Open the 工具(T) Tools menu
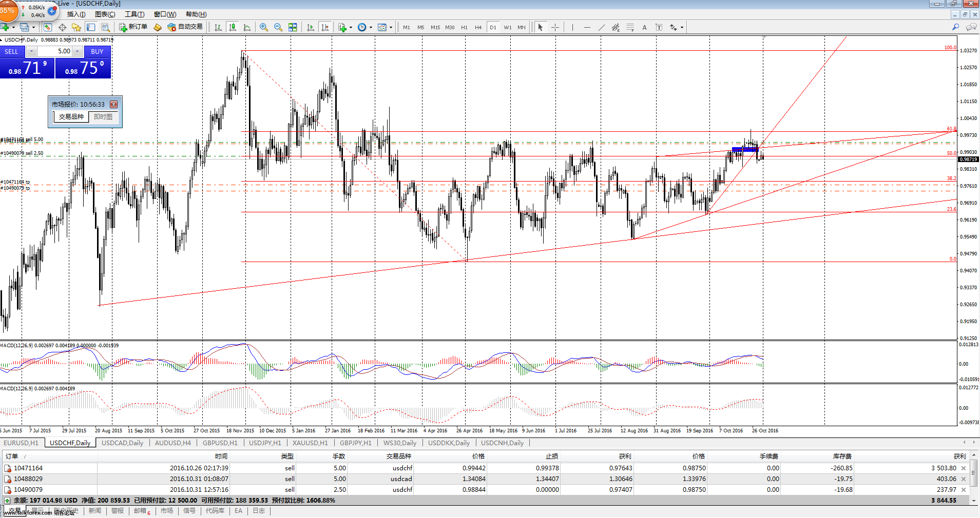The image size is (980, 518). pyautogui.click(x=134, y=14)
